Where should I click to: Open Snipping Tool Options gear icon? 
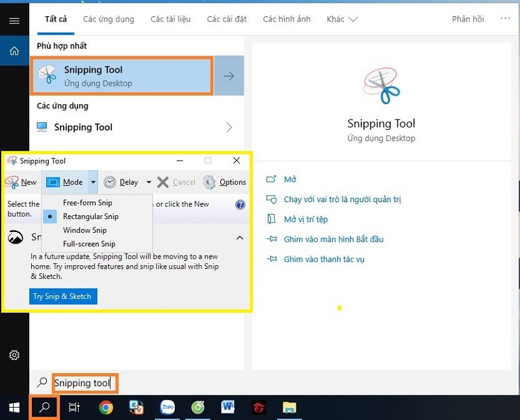[209, 182]
